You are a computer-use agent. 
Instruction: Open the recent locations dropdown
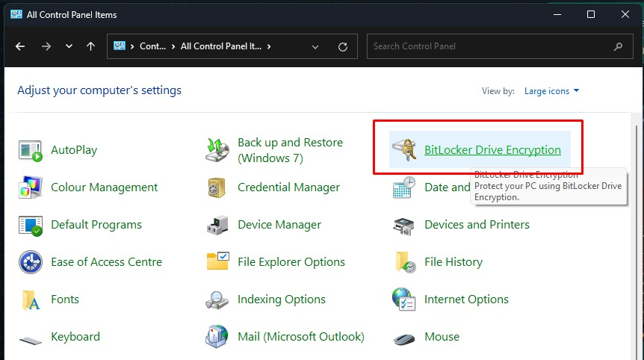click(x=69, y=46)
